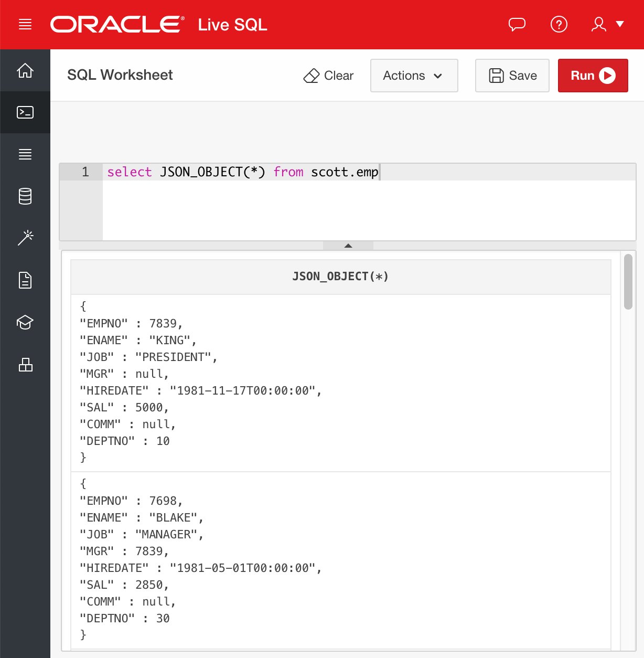Select the "DEPTNO" : 10 line

coord(125,441)
